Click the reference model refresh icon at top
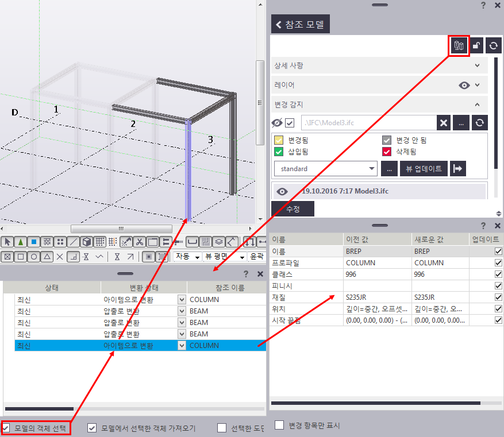This screenshot has width=504, height=437. tap(494, 46)
